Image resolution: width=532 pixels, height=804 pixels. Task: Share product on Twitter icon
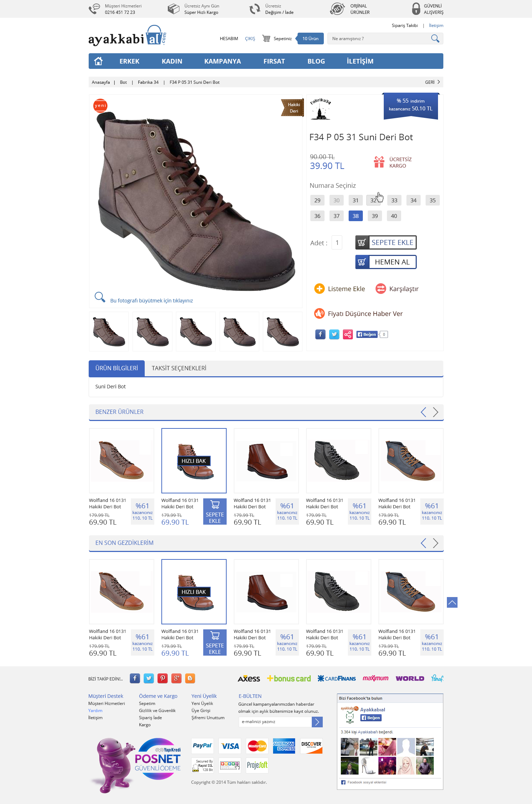[334, 334]
